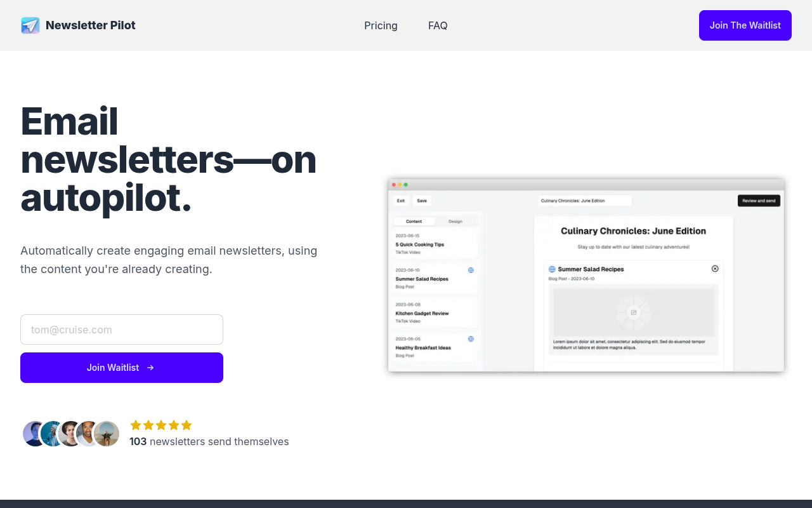Screen dimensions: 812x508
Task: Click the globe icon beside Summer Salad Recipes
Action: point(471,270)
